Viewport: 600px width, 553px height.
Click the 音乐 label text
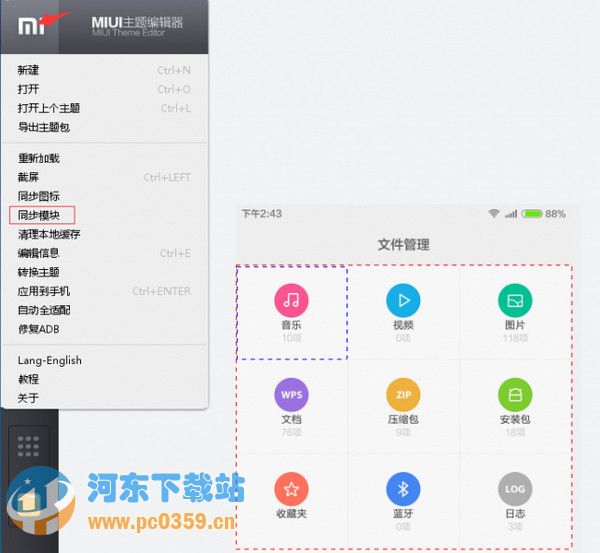click(292, 325)
